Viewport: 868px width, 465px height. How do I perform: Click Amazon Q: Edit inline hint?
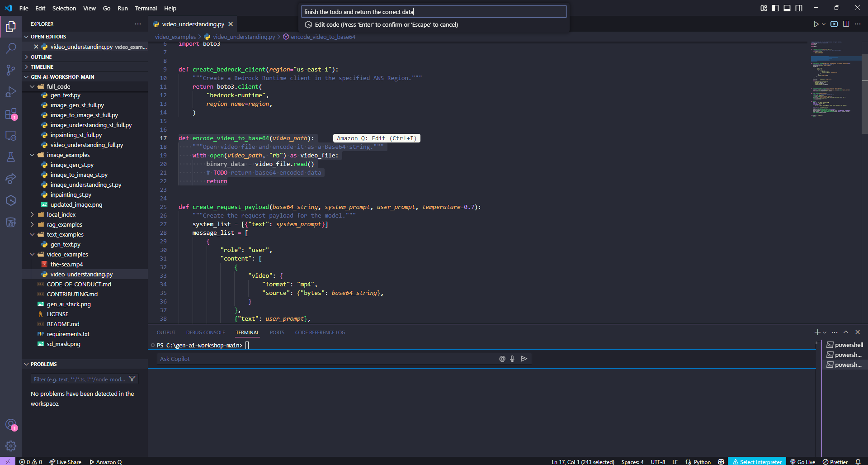[377, 138]
